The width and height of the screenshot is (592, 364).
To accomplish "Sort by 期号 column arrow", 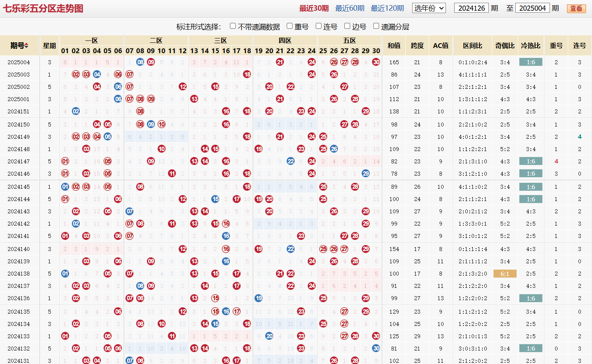I will (x=27, y=46).
